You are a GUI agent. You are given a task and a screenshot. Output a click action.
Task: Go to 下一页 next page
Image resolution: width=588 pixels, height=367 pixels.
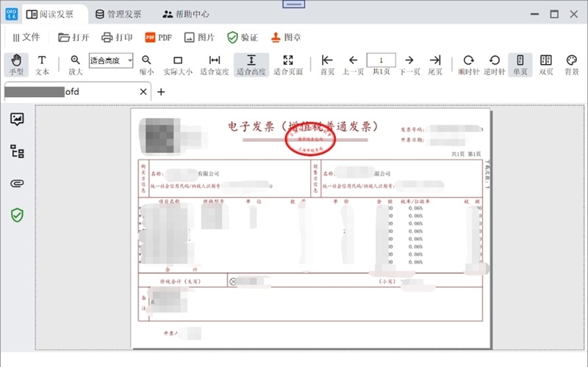(409, 65)
